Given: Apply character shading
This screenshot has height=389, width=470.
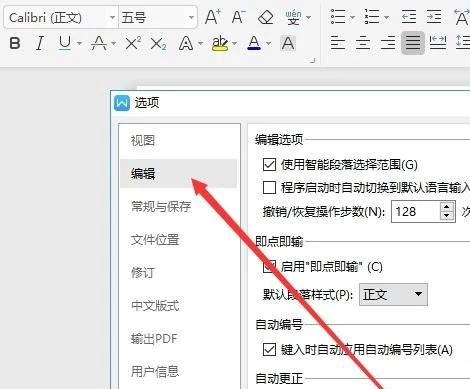Looking at the screenshot, I should [288, 43].
